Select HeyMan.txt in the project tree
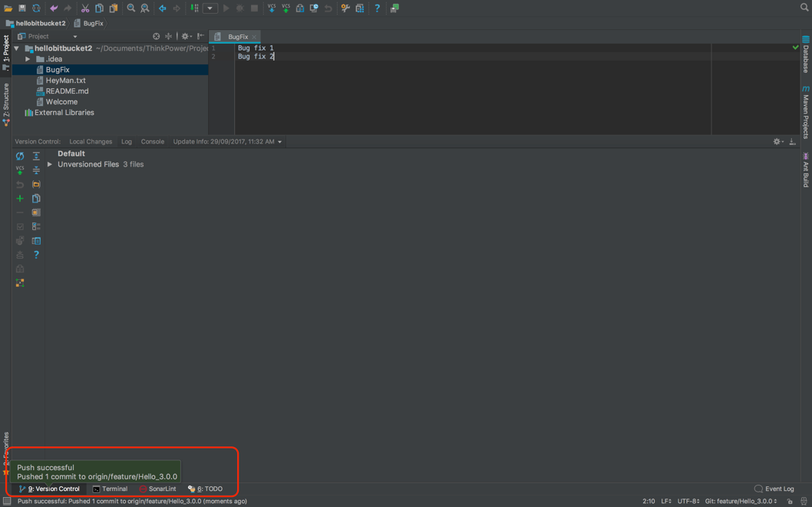 (66, 81)
